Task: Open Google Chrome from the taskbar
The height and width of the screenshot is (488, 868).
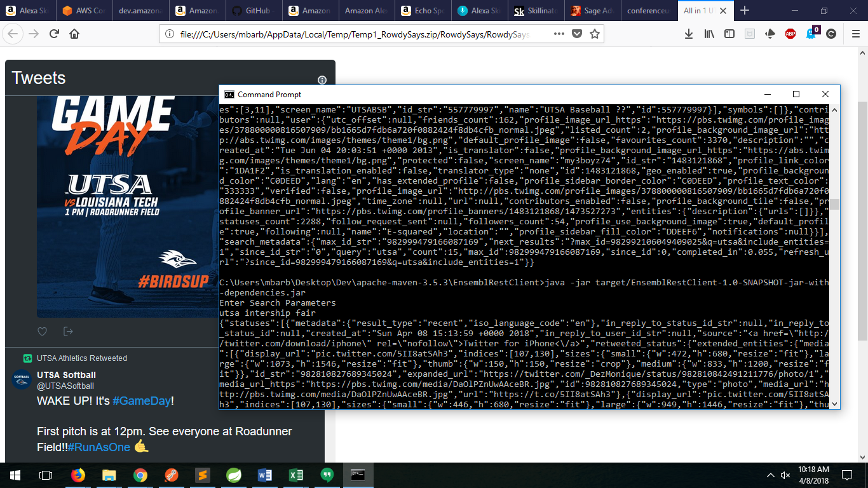Action: pyautogui.click(x=140, y=475)
